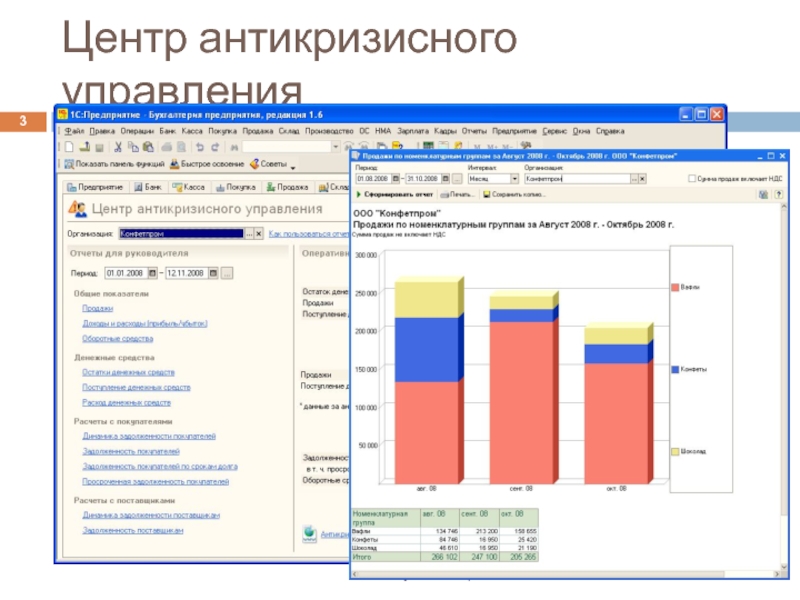Image resolution: width=800 pixels, height=600 pixels.
Task: Open the Интервал Месяц dropdown
Action: (514, 179)
